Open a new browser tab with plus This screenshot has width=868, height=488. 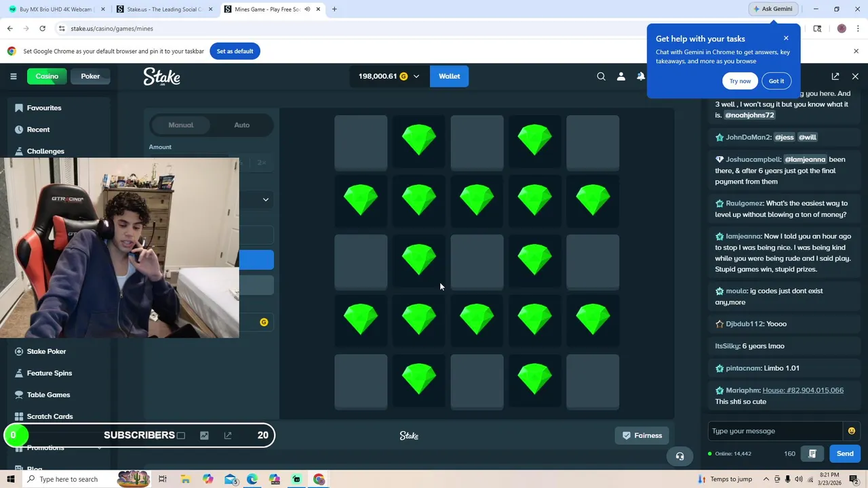pyautogui.click(x=334, y=9)
